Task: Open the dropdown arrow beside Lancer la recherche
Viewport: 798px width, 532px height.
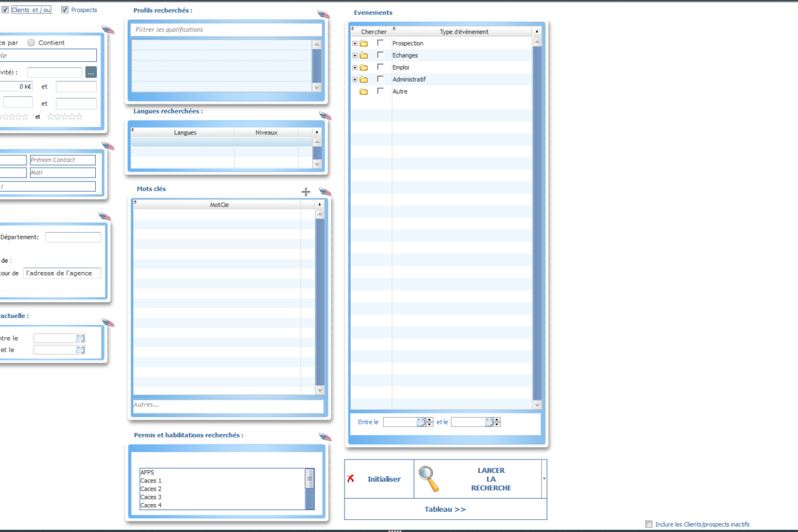Action: click(x=544, y=479)
